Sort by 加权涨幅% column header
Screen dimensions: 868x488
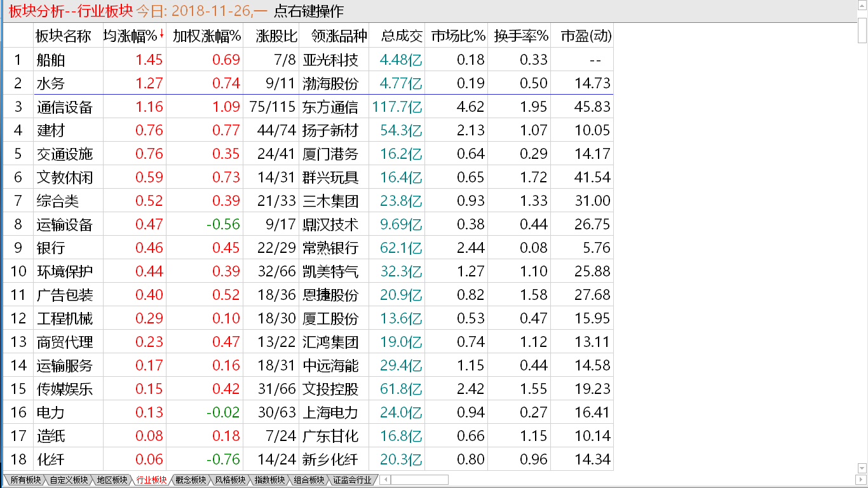[x=206, y=36]
